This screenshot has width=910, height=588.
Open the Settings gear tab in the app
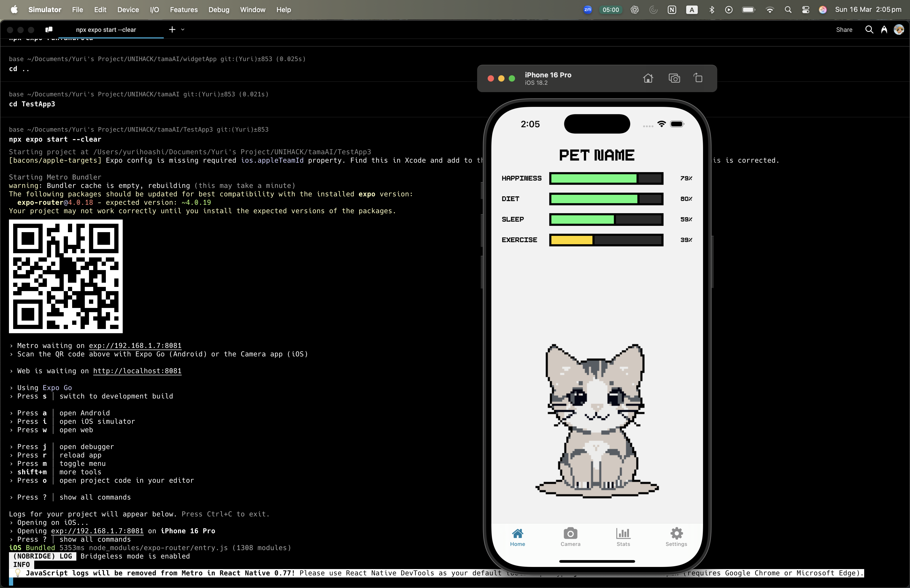click(x=676, y=537)
